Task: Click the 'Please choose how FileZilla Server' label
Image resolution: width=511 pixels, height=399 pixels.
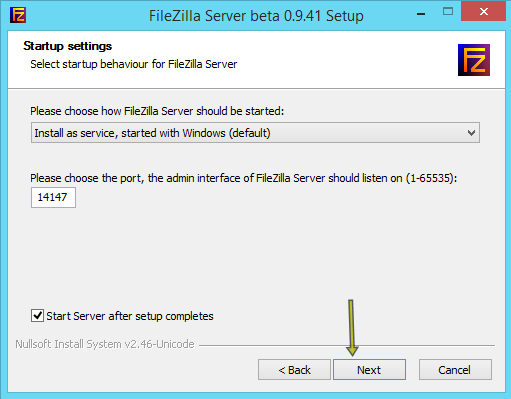Action: [x=157, y=111]
